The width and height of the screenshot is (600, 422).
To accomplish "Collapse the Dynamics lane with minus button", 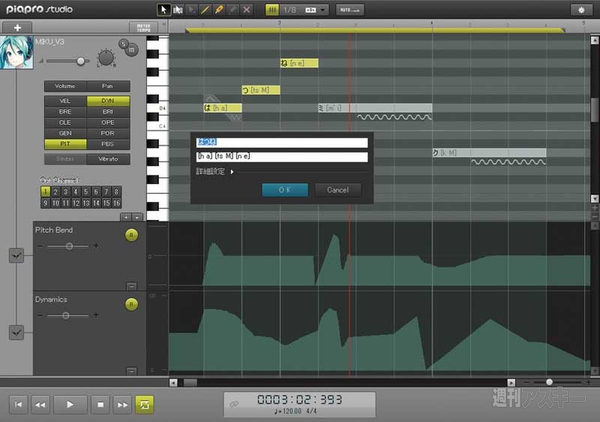I will (131, 371).
